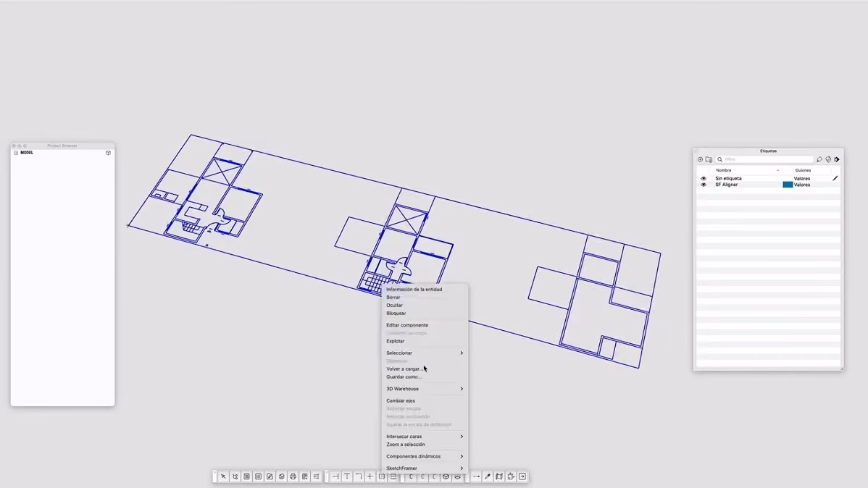
Task: Choose Información de la entidad
Action: pos(414,290)
